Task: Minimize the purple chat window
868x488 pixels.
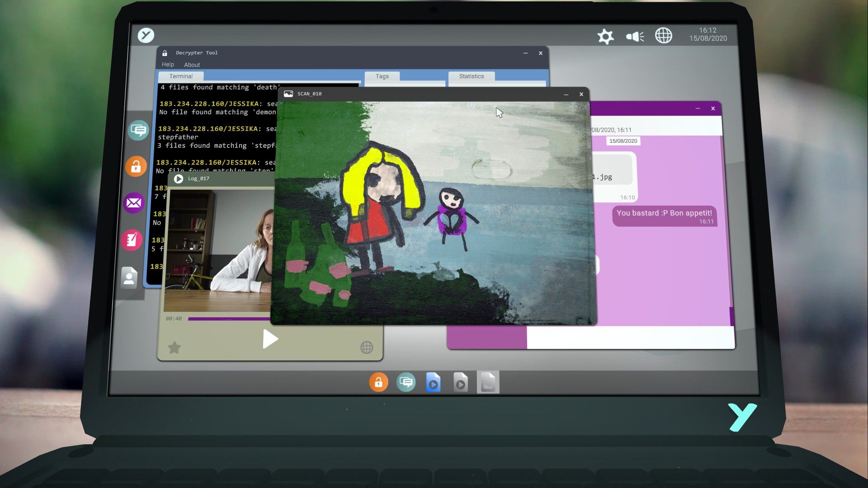Action: click(x=698, y=109)
